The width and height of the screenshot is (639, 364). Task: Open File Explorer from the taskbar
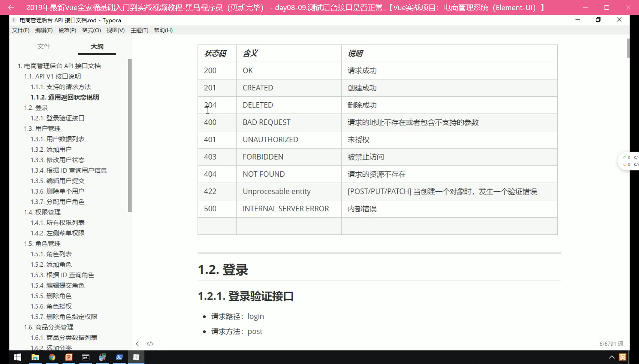click(x=35, y=357)
